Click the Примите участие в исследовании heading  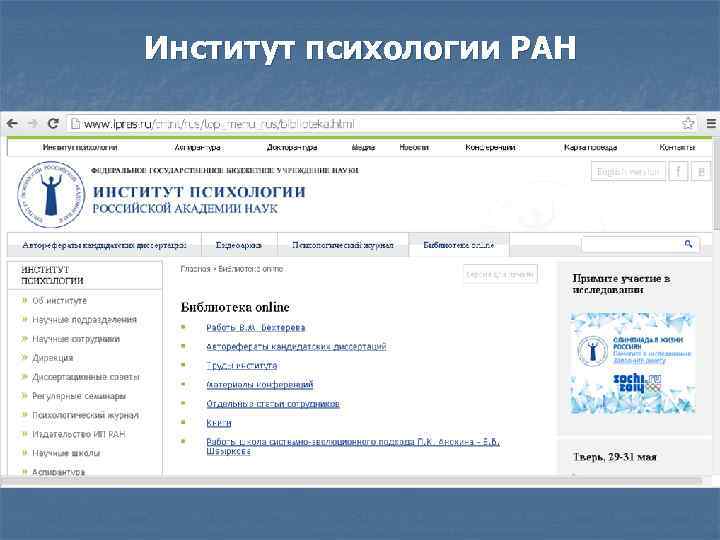click(621, 284)
